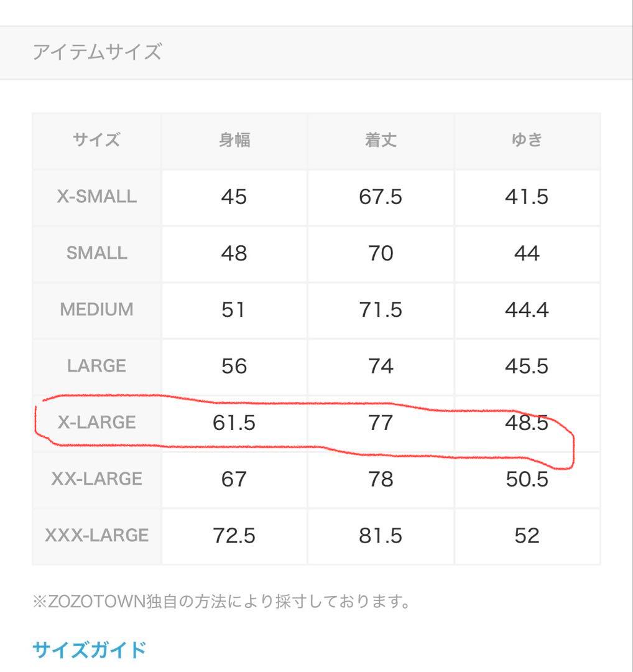Select the X-SMALL row label
The image size is (633, 672).
96,197
